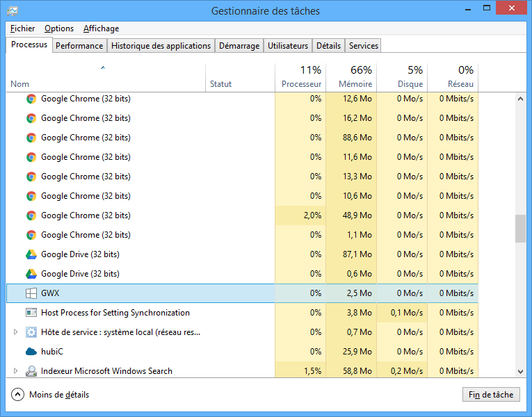Click the scrollbar down arrow
This screenshot has width=532, height=417.
(x=520, y=372)
